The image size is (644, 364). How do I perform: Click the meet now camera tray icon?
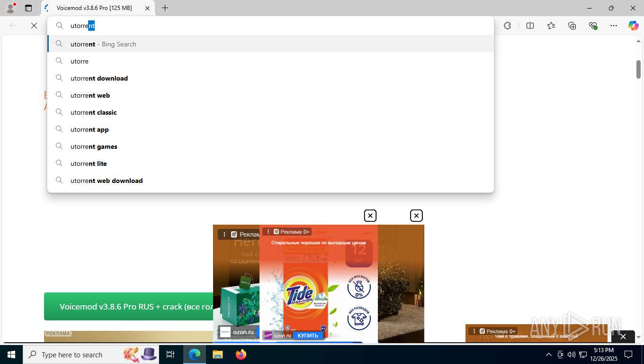click(x=560, y=355)
